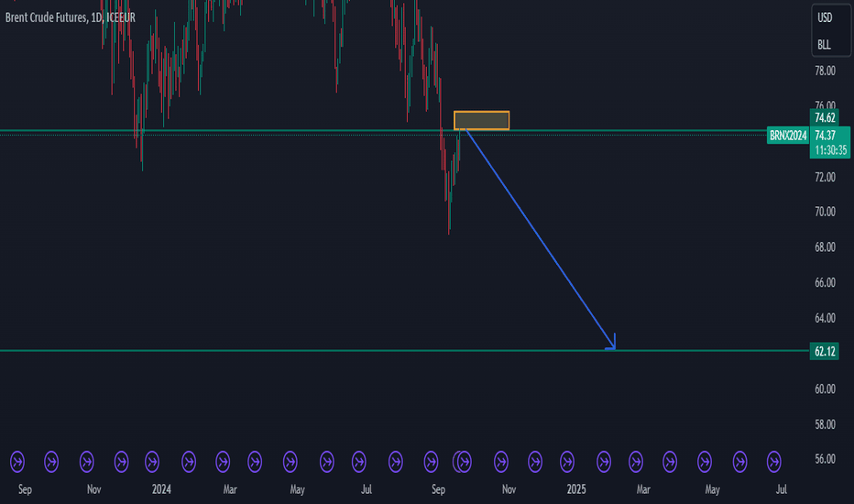Click the 78.00 price axis value
This screenshot has height=504, width=854.
click(x=825, y=71)
